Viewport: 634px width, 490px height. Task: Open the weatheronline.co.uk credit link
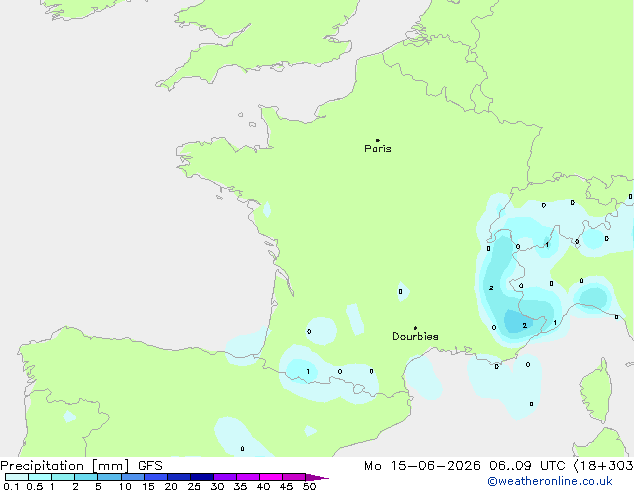point(550,481)
